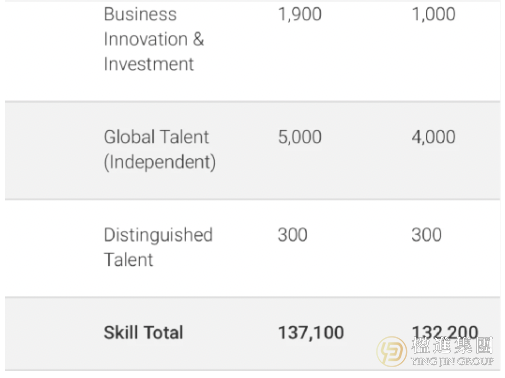Click the 1,900 value for Business Innovation

tap(300, 14)
